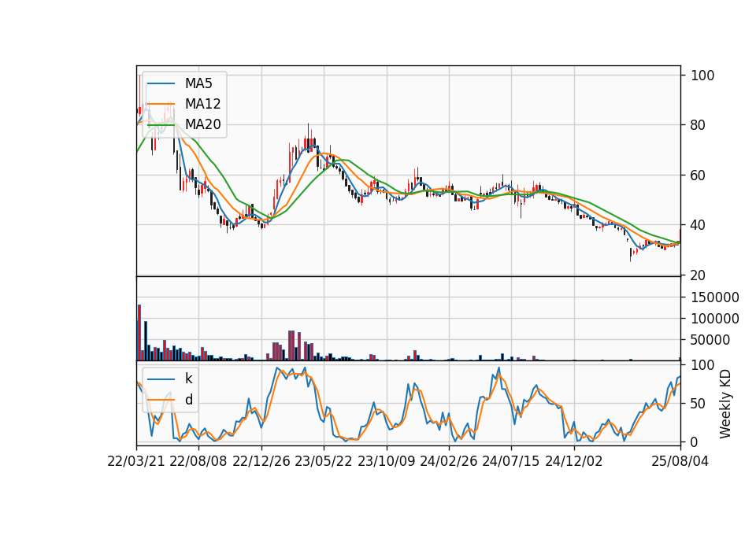Click the volume axis value 100000

click(x=714, y=319)
